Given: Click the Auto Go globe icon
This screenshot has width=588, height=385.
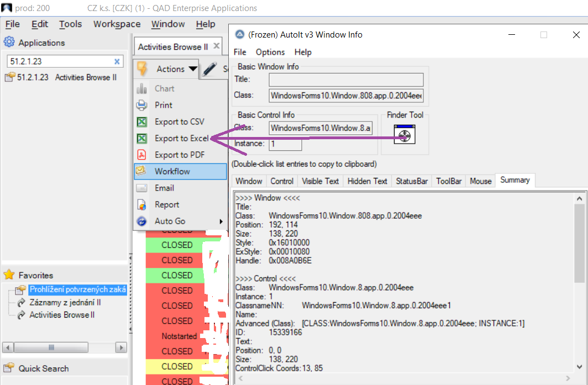Looking at the screenshot, I should 141,221.
